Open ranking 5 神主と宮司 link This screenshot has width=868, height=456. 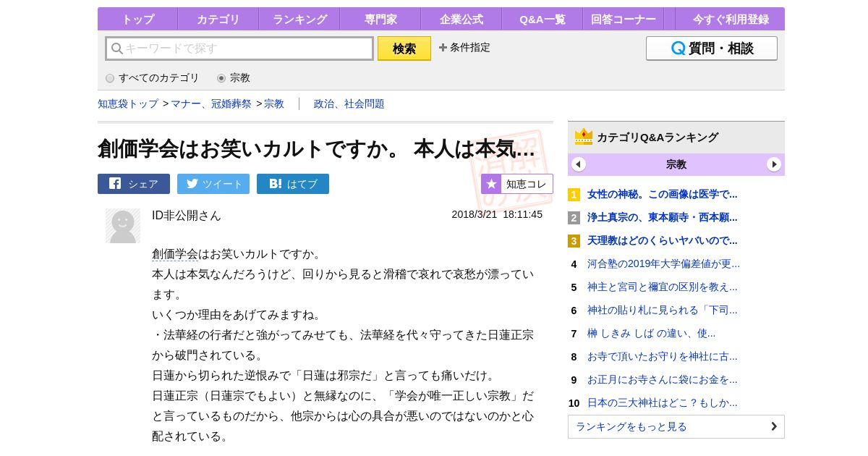click(x=663, y=287)
